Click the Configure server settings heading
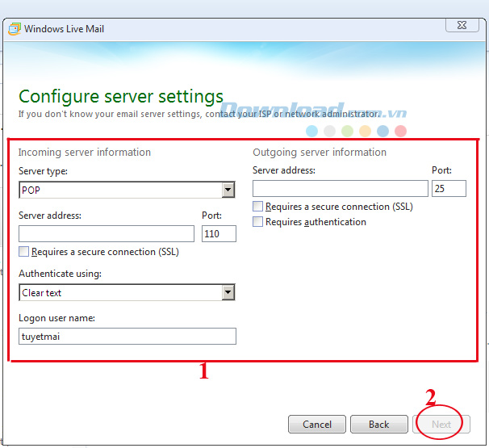The height and width of the screenshot is (448, 489). coord(121,96)
